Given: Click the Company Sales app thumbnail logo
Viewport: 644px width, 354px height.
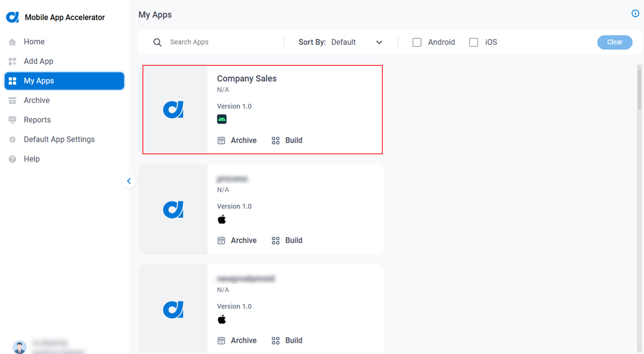Looking at the screenshot, I should pyautogui.click(x=173, y=110).
